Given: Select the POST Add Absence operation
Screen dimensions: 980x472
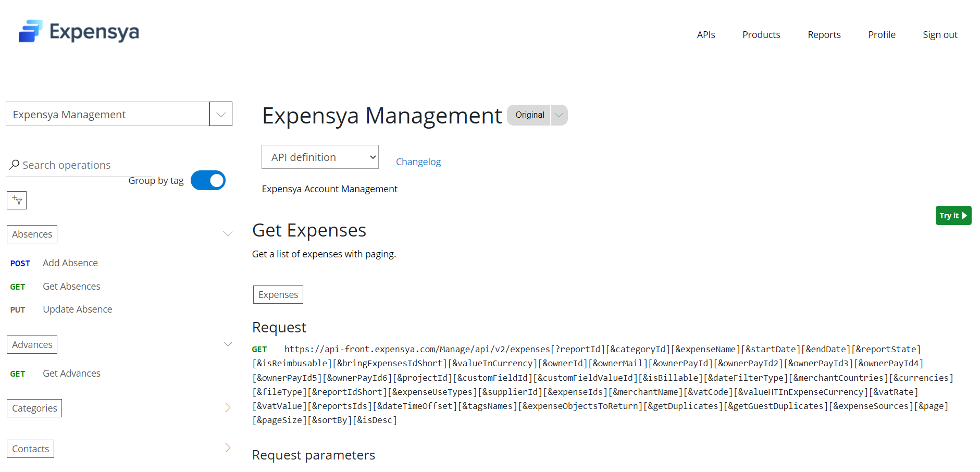Looking at the screenshot, I should [70, 263].
